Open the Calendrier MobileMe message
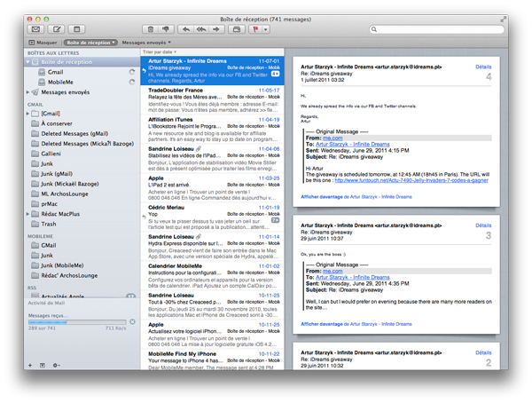 coord(213,276)
